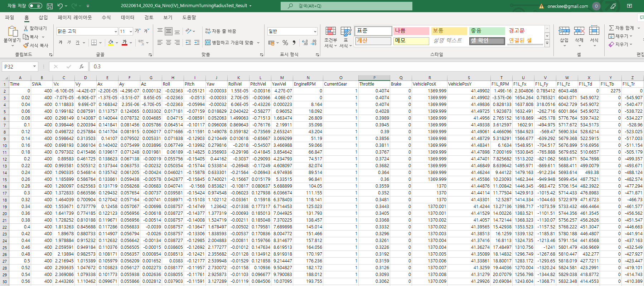Click the increase indent icon

click(x=197, y=43)
